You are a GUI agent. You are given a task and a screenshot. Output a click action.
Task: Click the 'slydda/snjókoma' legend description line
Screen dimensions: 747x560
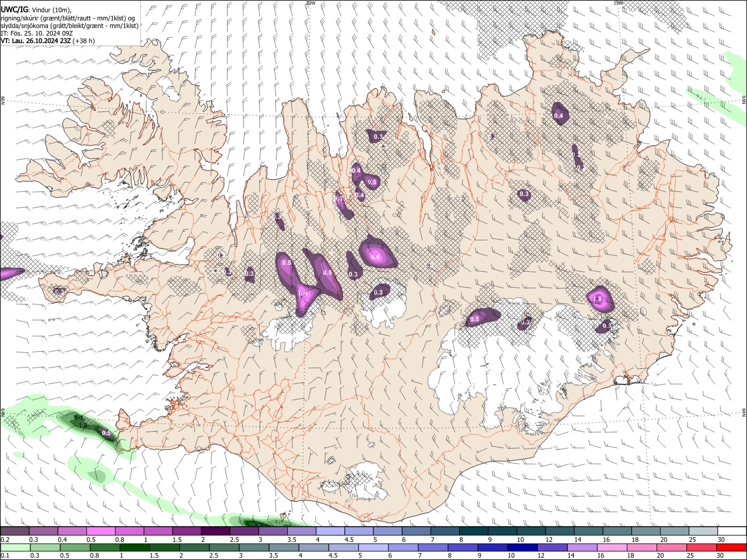pos(69,26)
